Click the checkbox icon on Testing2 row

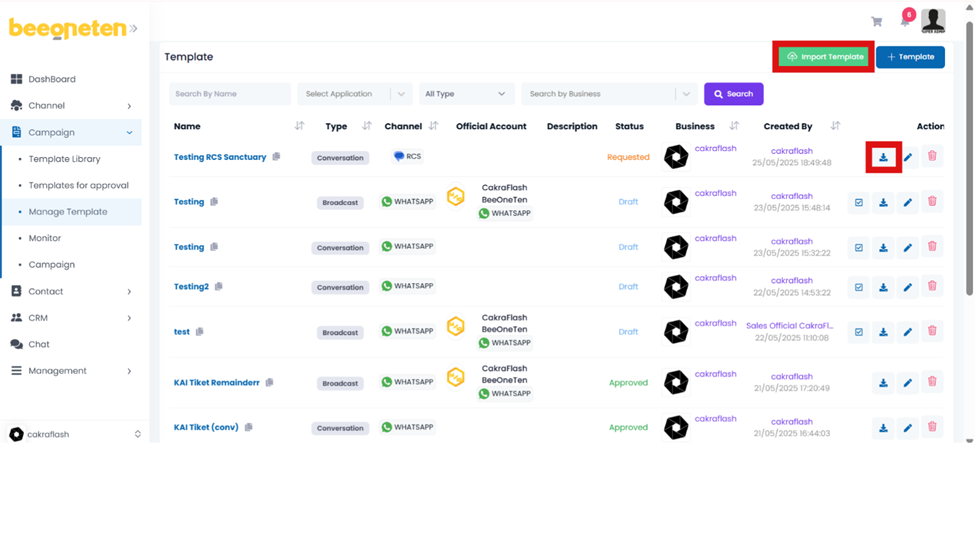tap(858, 287)
